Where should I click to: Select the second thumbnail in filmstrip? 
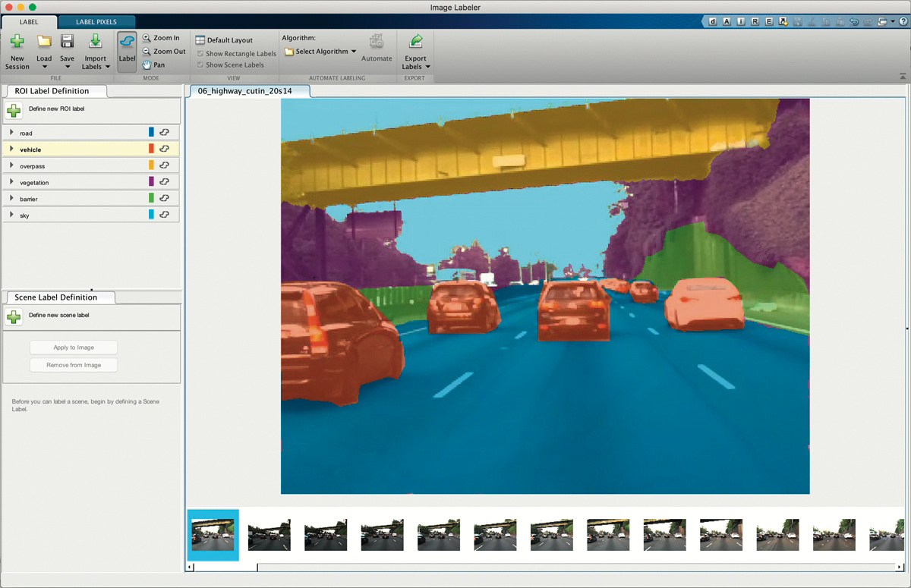(270, 535)
